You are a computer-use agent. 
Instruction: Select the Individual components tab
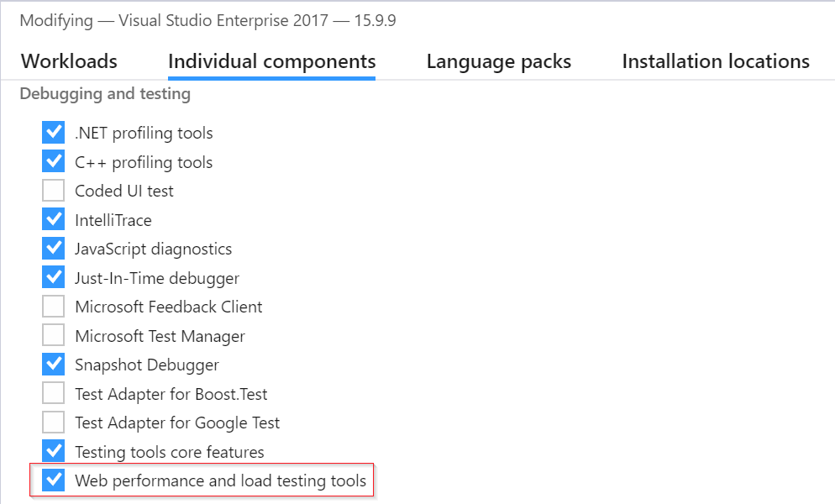click(x=271, y=60)
